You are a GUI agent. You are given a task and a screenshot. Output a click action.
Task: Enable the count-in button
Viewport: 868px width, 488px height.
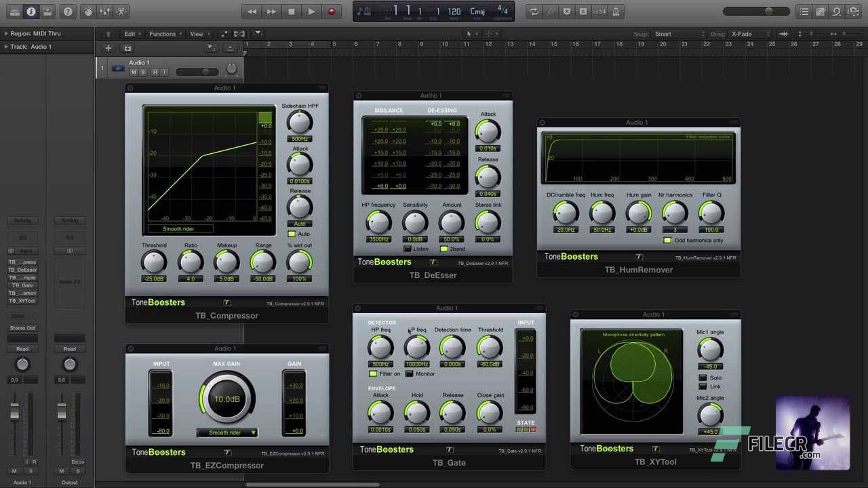tap(599, 12)
